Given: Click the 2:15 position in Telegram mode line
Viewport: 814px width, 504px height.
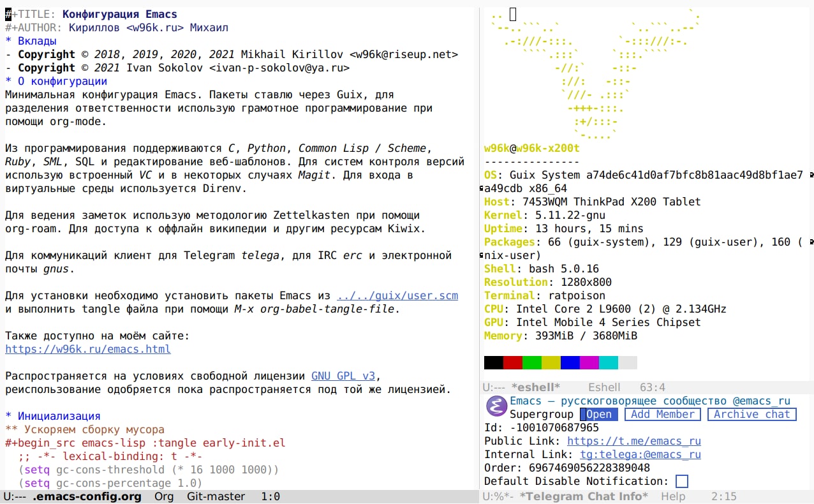Looking at the screenshot, I should [724, 496].
